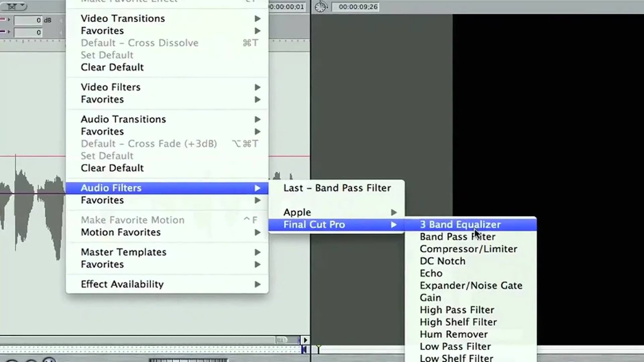Apply Band Pass Filter from Final Cut Pro list
644x362 pixels.
(471, 237)
